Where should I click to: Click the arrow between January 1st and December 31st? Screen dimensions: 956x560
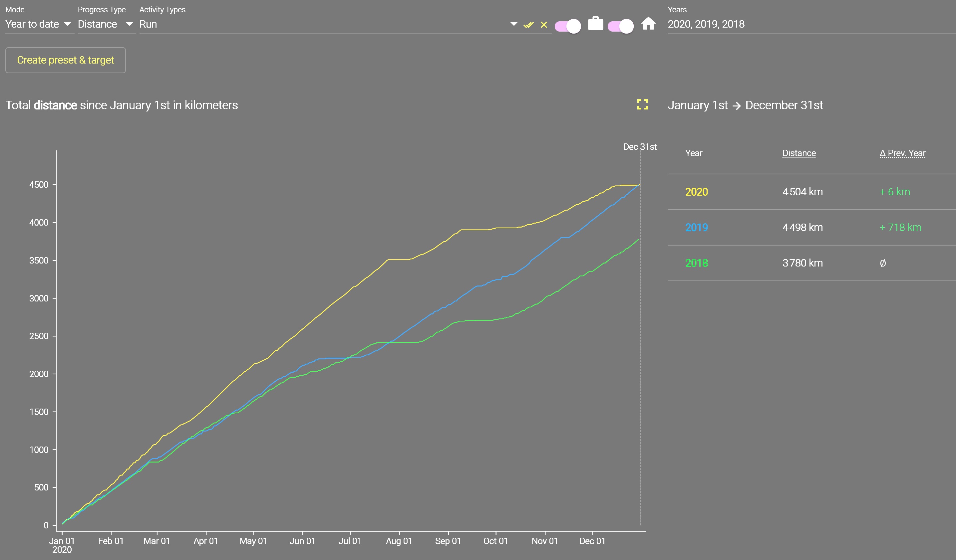[x=736, y=106]
